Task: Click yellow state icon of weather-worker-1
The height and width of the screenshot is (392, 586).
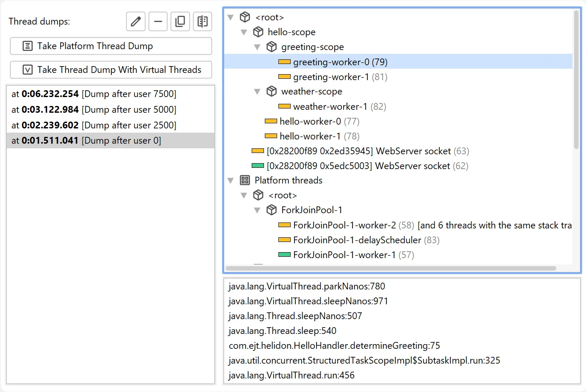Action: [284, 106]
